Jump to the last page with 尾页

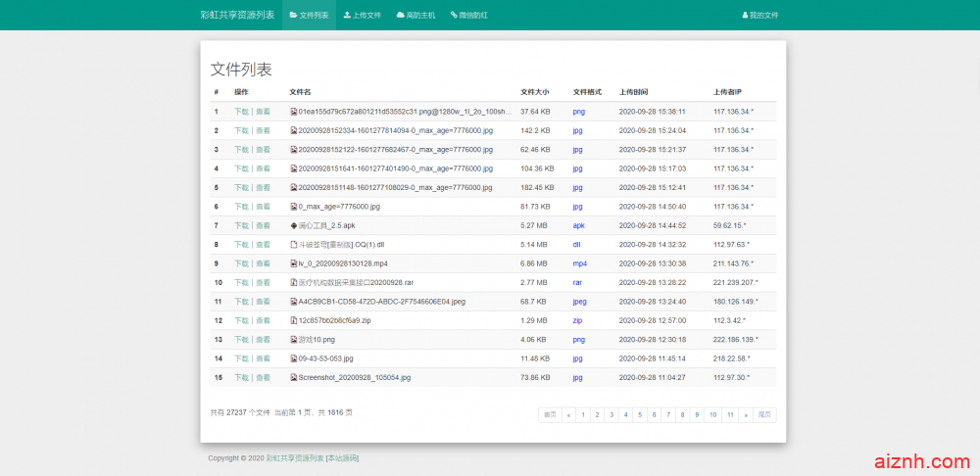(x=765, y=414)
